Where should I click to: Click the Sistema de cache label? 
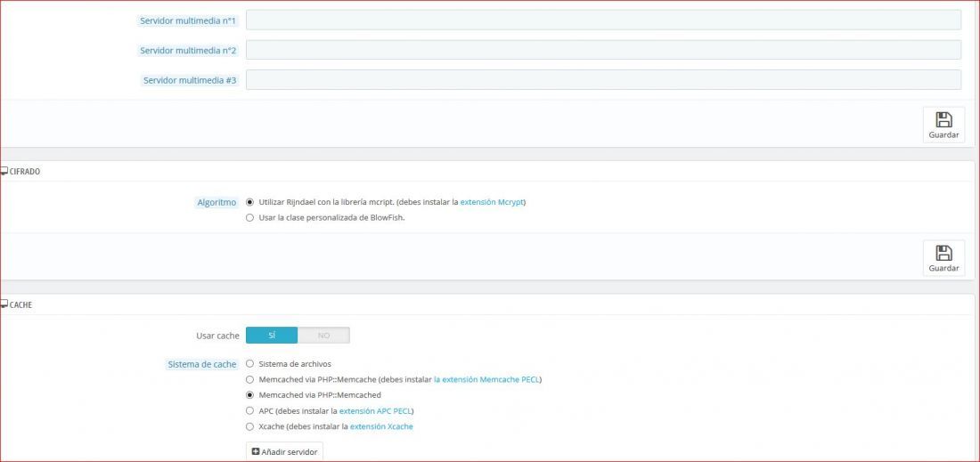tap(202, 364)
